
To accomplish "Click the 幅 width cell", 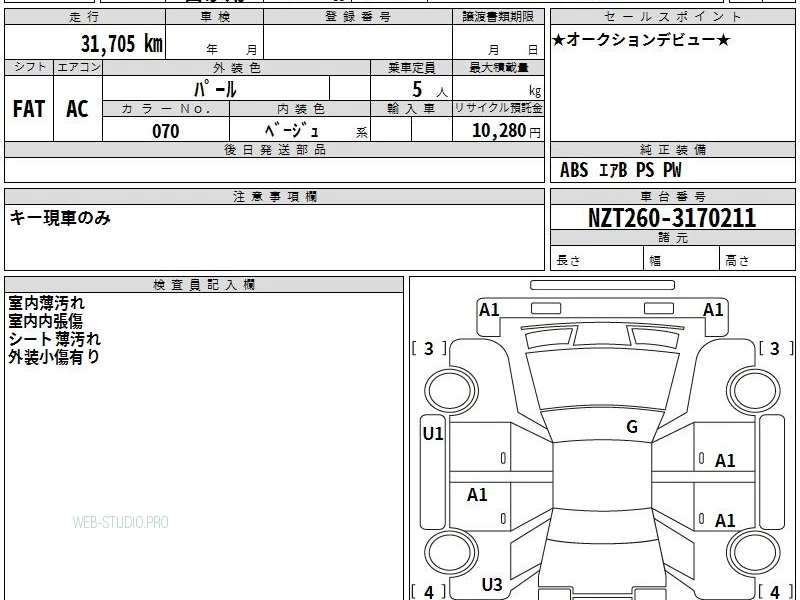I will [682, 260].
